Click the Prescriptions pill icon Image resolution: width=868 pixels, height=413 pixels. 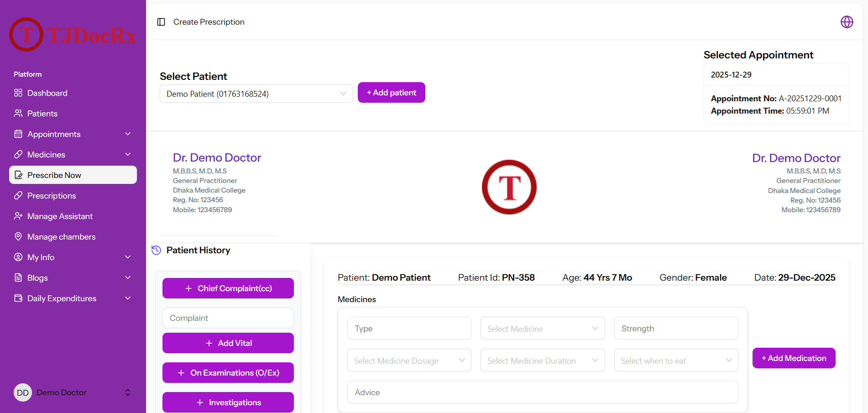pos(18,195)
